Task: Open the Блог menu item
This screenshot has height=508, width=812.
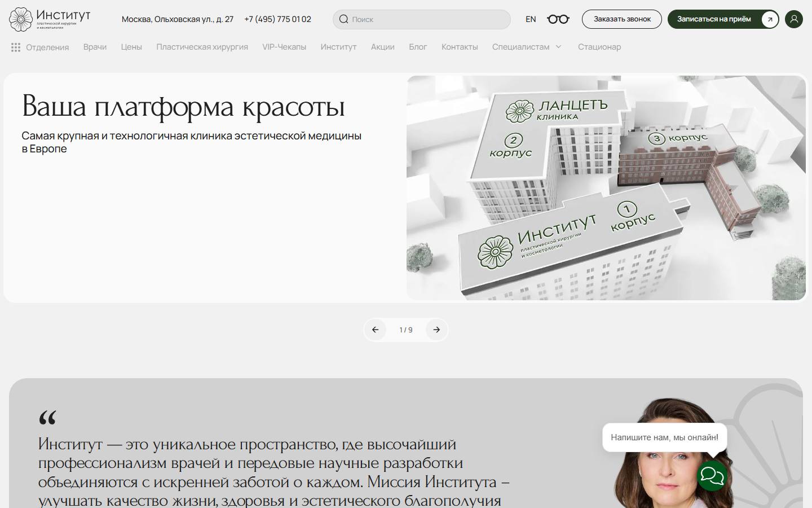Action: (x=418, y=47)
